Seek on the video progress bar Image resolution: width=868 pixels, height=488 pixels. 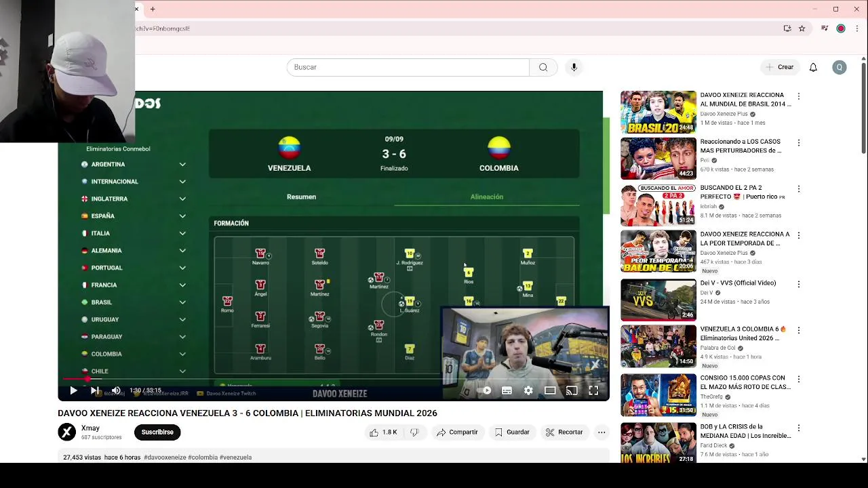[334, 380]
